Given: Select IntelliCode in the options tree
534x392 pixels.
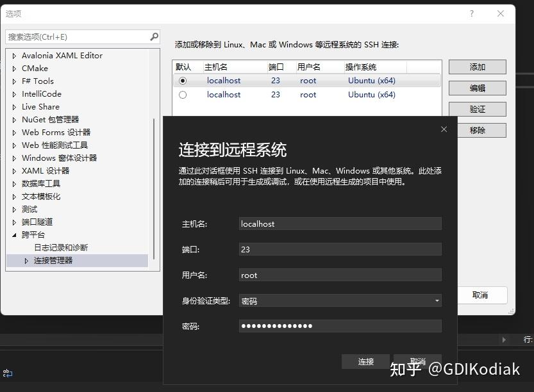Looking at the screenshot, I should point(40,94).
